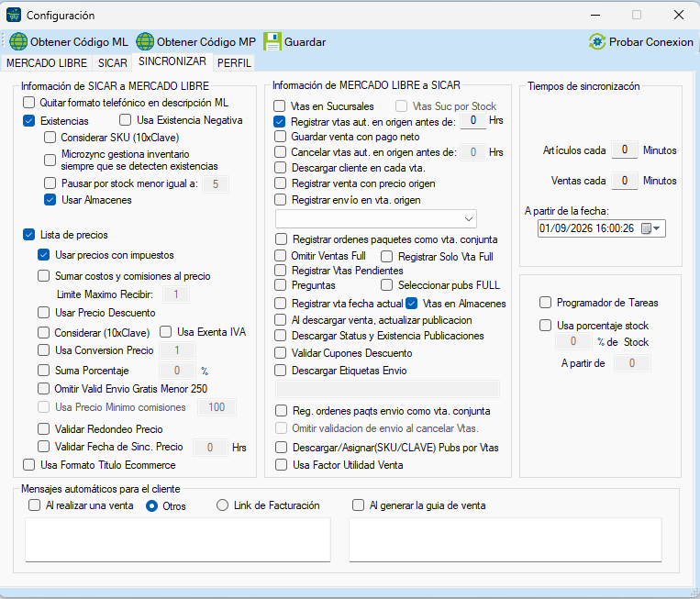Click the Guardar floppy disk icon
The height and width of the screenshot is (599, 700).
(x=272, y=41)
